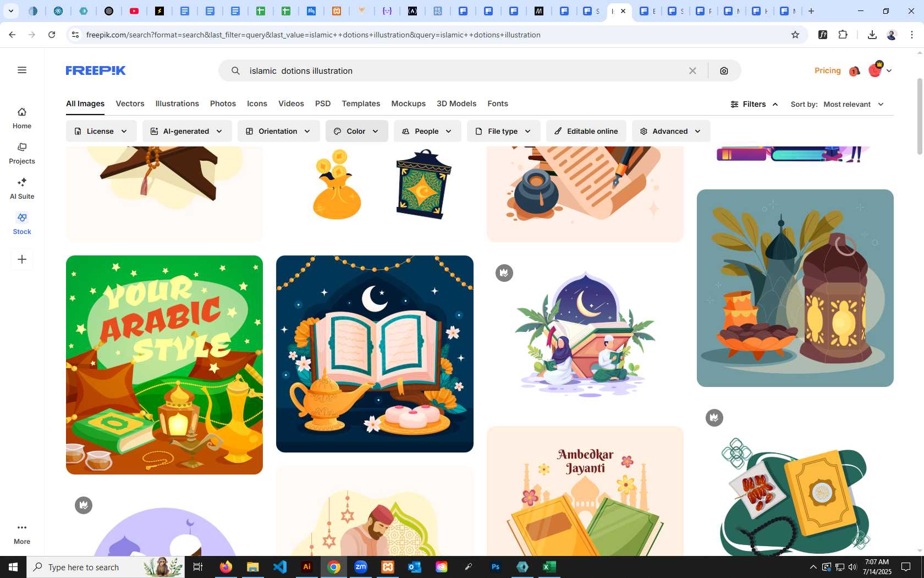The height and width of the screenshot is (578, 924).
Task: Open a new browser tab
Action: click(x=811, y=11)
